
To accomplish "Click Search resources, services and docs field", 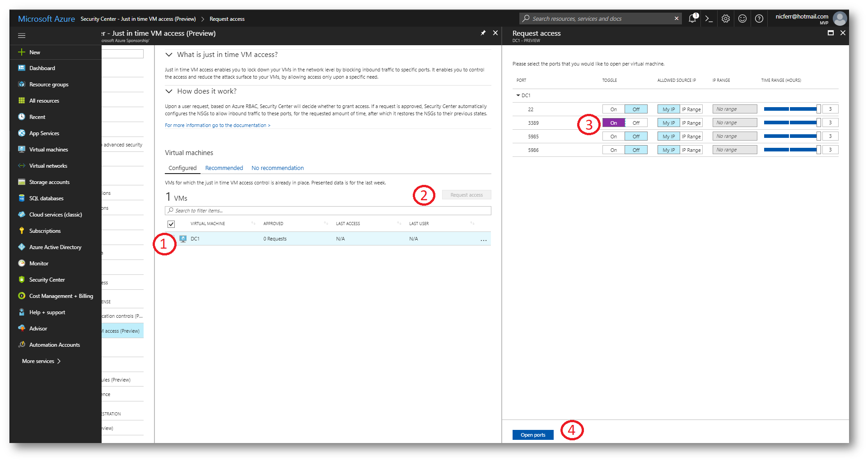I will tap(601, 19).
